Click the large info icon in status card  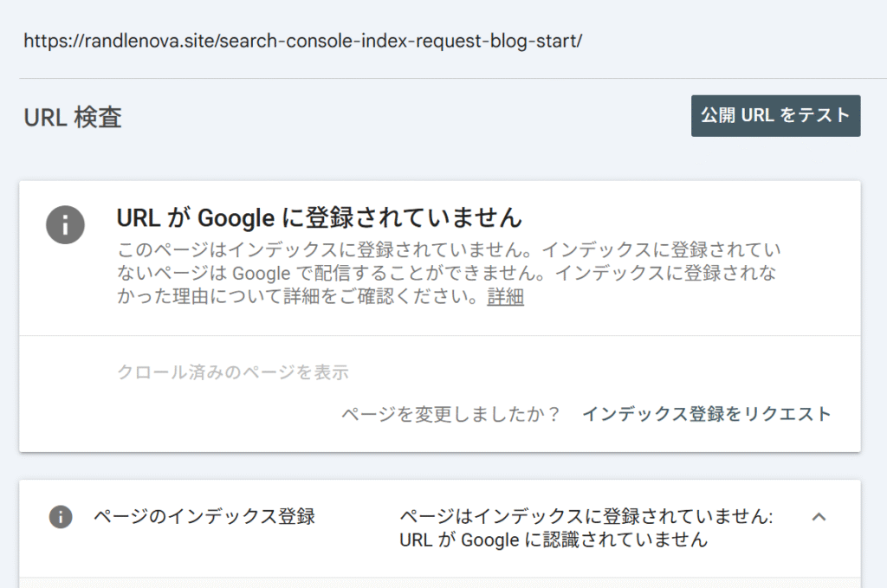click(65, 225)
